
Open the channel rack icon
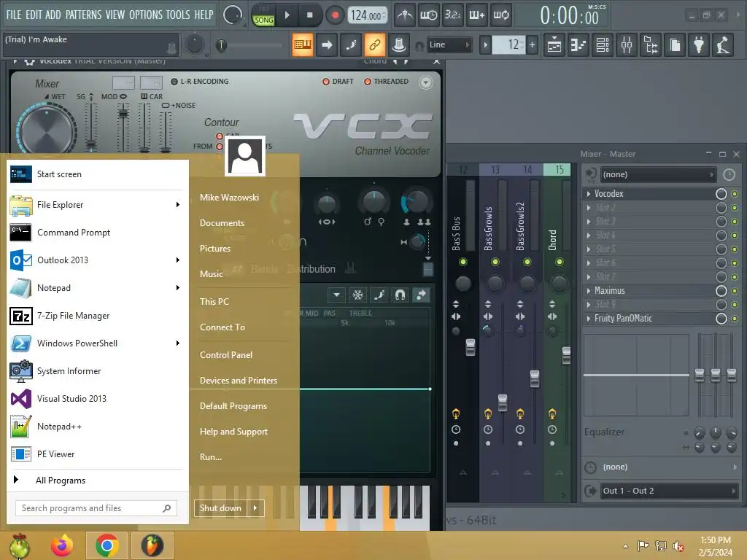[603, 45]
